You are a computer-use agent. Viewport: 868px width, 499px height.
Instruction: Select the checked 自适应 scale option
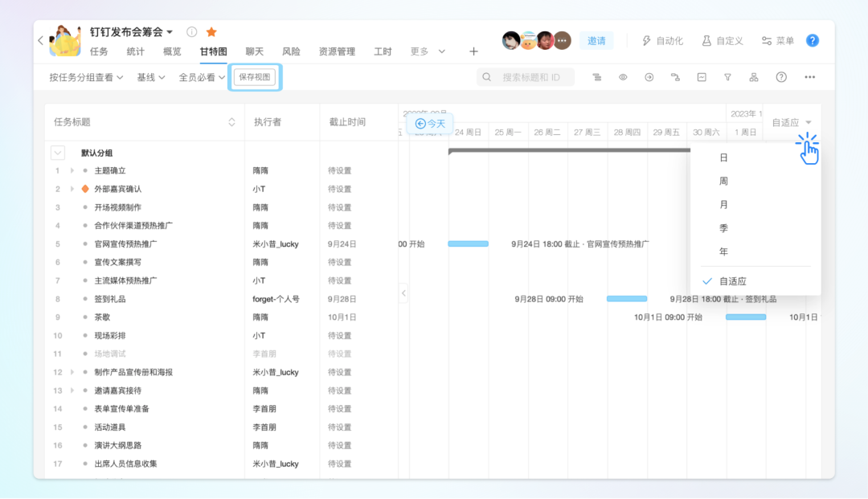tap(732, 281)
